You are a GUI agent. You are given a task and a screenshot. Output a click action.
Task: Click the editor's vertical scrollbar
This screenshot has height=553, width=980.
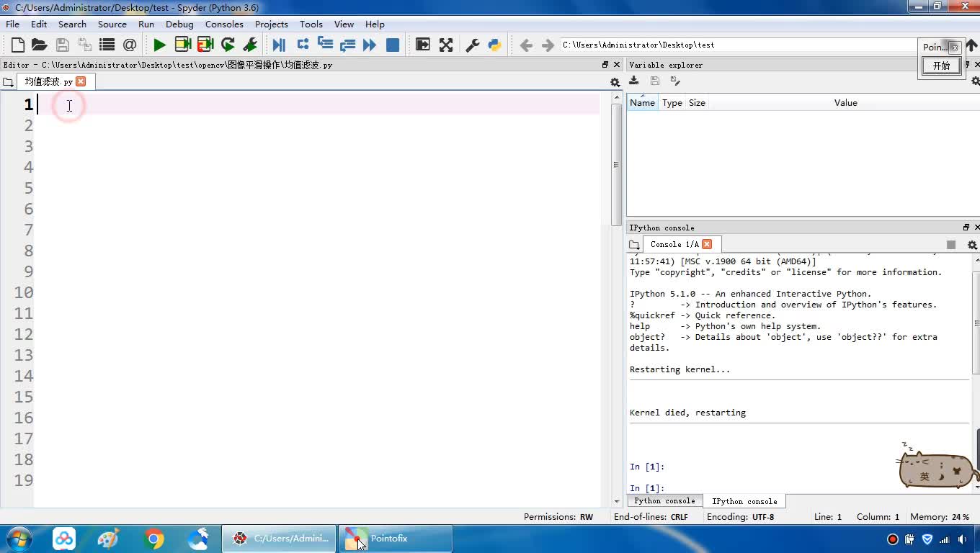pyautogui.click(x=616, y=166)
